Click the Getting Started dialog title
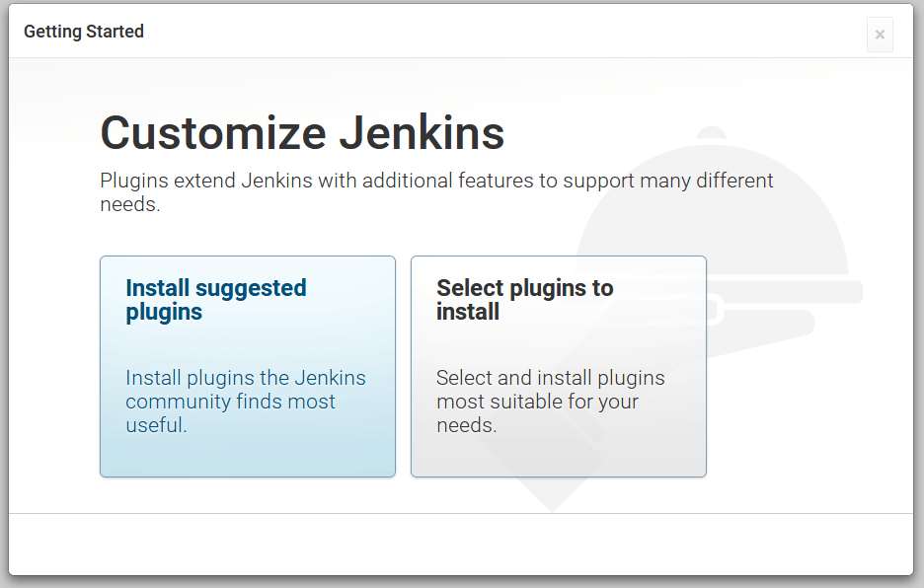 click(83, 31)
